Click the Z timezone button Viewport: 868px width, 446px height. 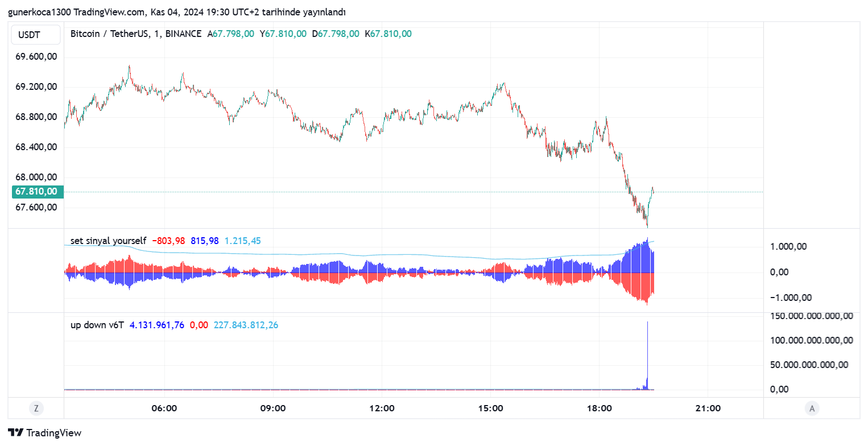pyautogui.click(x=36, y=408)
